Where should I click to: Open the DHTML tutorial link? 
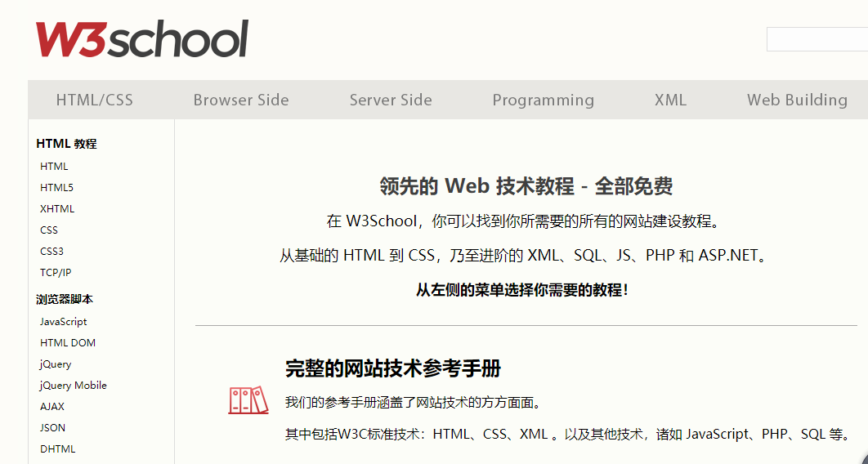pyautogui.click(x=57, y=449)
